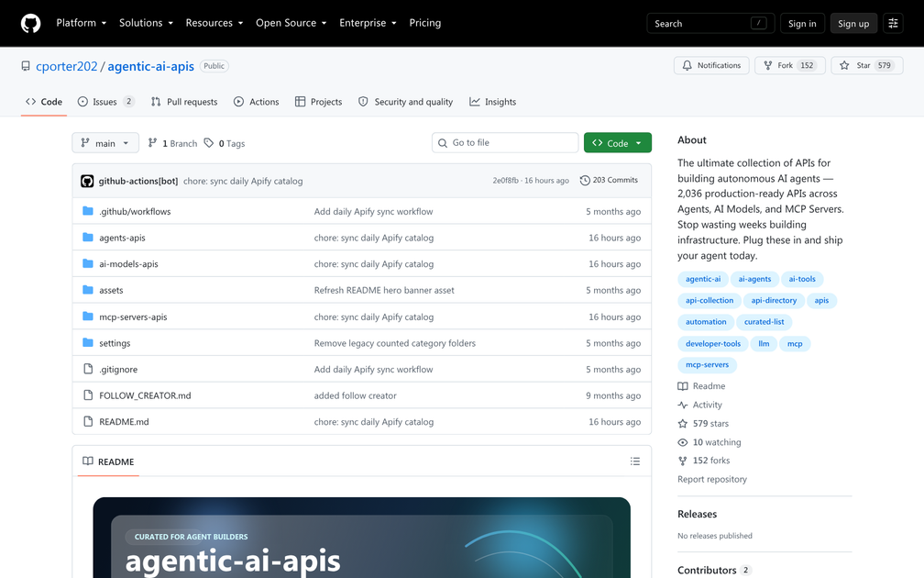Click the agentic-ai-apis README banner image
924x578 pixels.
click(362, 538)
